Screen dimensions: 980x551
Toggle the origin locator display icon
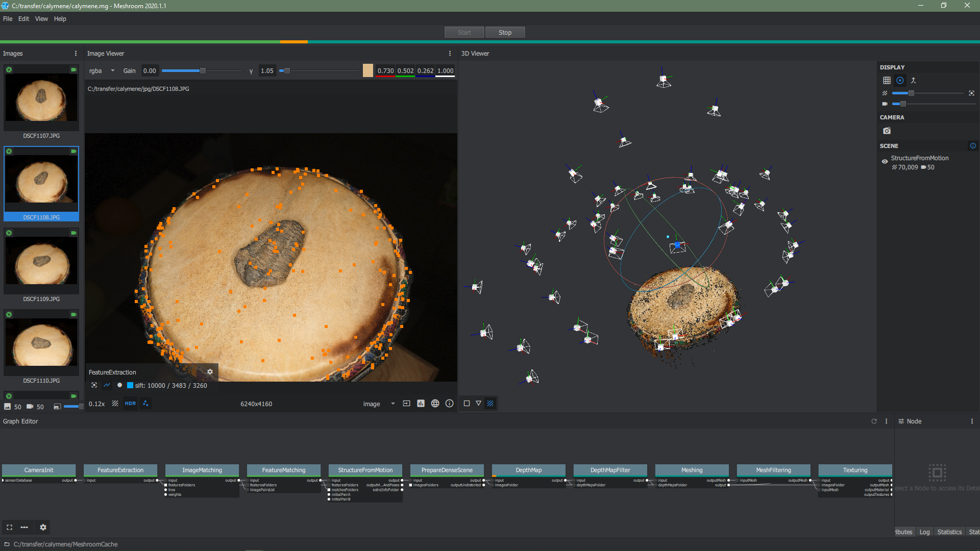pos(913,80)
